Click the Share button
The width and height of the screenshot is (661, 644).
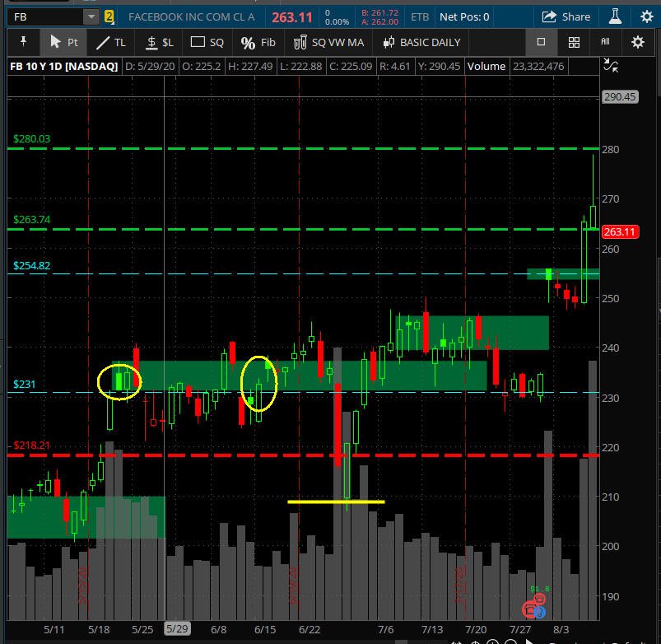coord(566,16)
